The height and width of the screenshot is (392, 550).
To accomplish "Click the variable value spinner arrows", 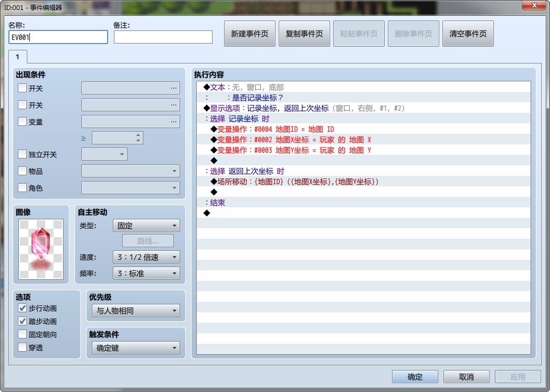I will 138,138.
